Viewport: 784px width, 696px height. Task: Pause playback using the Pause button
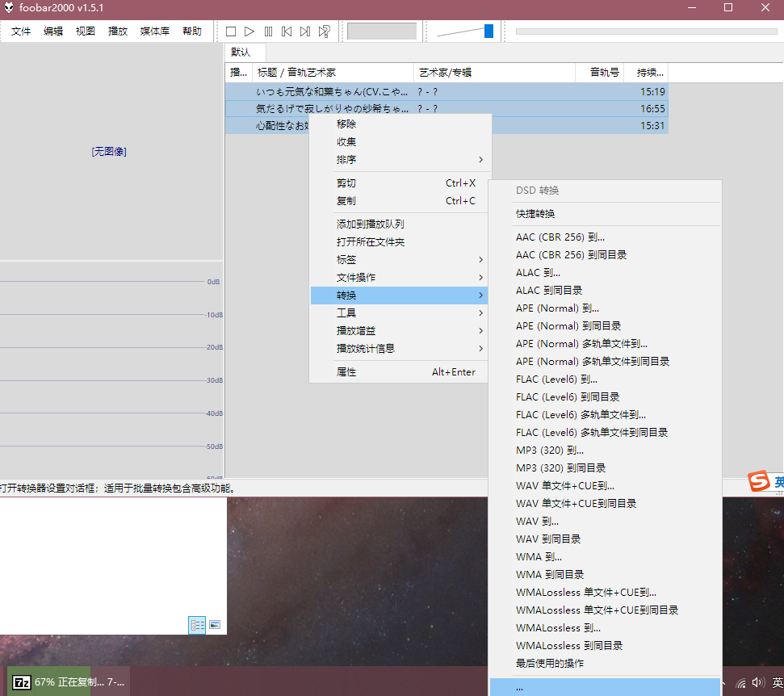tap(268, 31)
